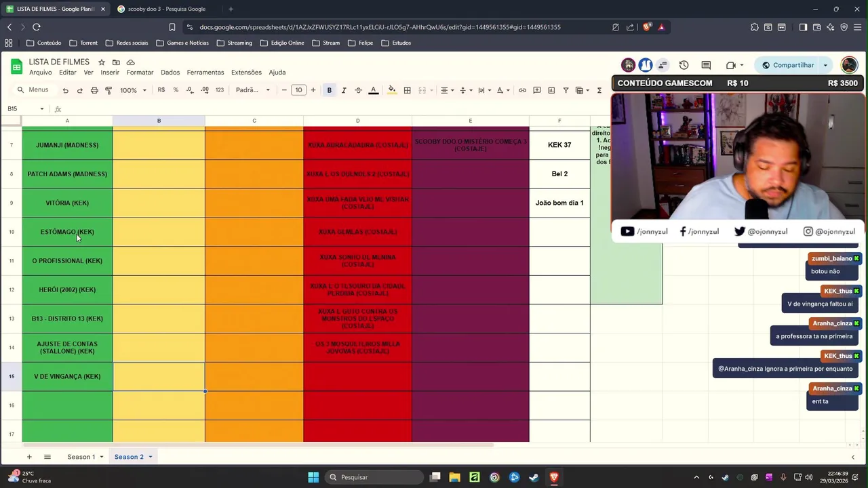Open Torrent bookmarks folder

coord(83,43)
